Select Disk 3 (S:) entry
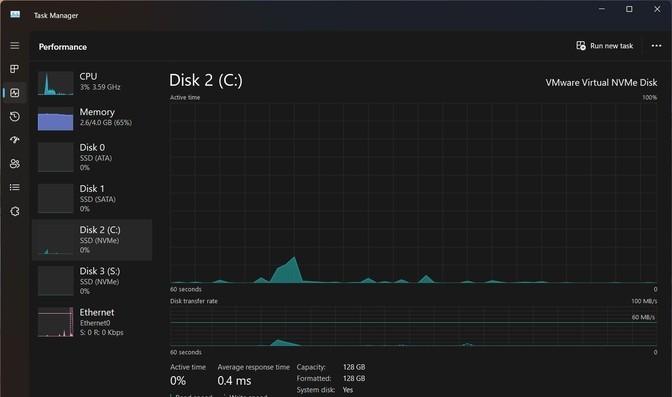Viewport: 672px width, 397px height. pyautogui.click(x=92, y=281)
